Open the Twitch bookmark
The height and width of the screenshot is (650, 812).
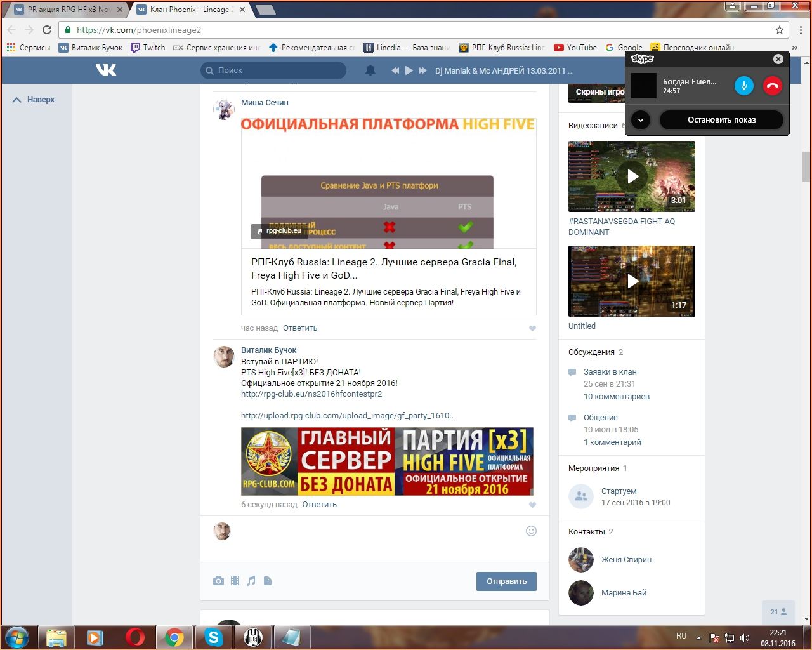coord(148,48)
